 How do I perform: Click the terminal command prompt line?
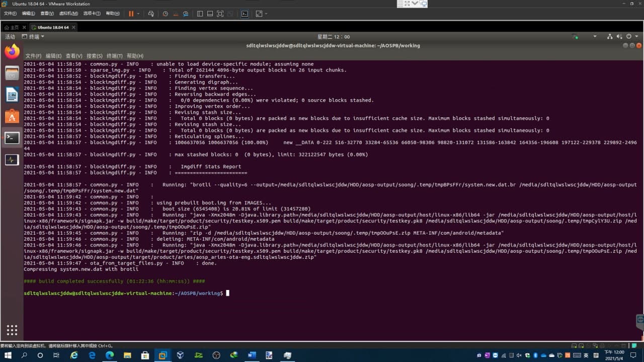click(126, 293)
